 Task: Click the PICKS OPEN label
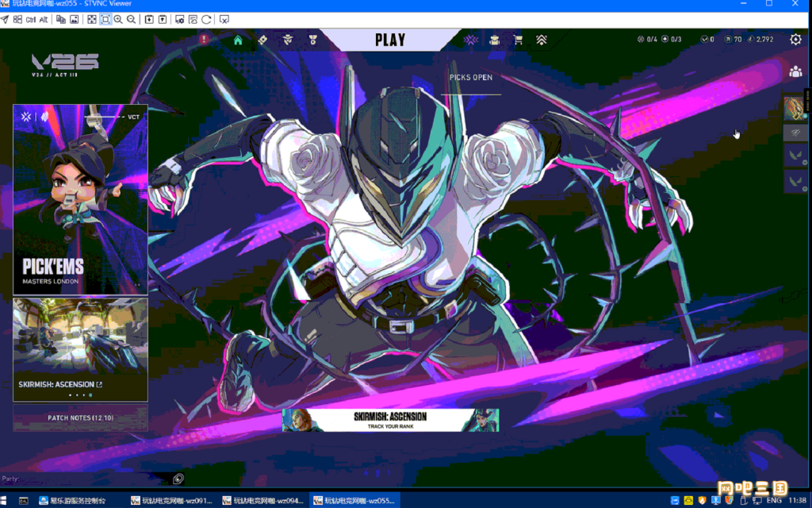(471, 77)
